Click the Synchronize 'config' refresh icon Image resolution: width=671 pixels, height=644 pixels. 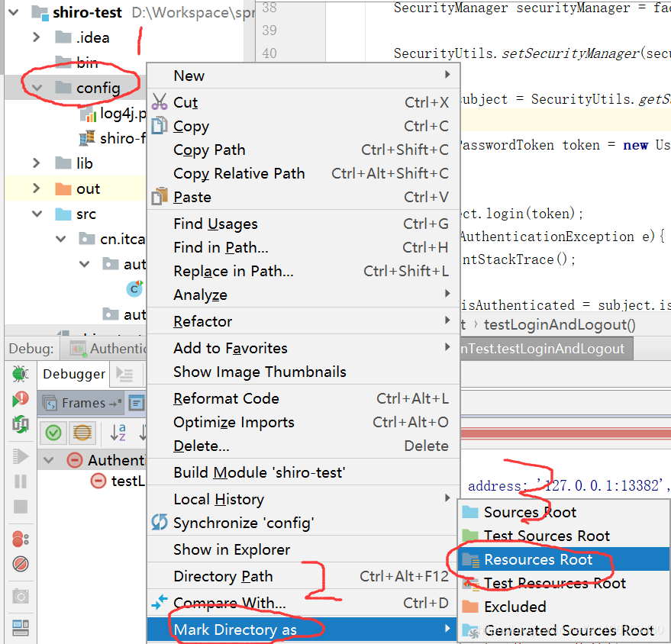(158, 523)
